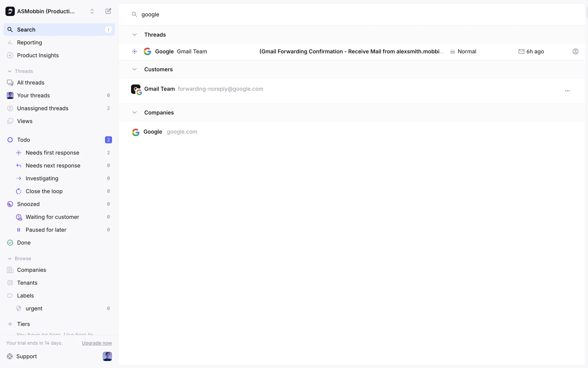Image resolution: width=588 pixels, height=368 pixels.
Task: Open Needs first response queue
Action: click(52, 153)
